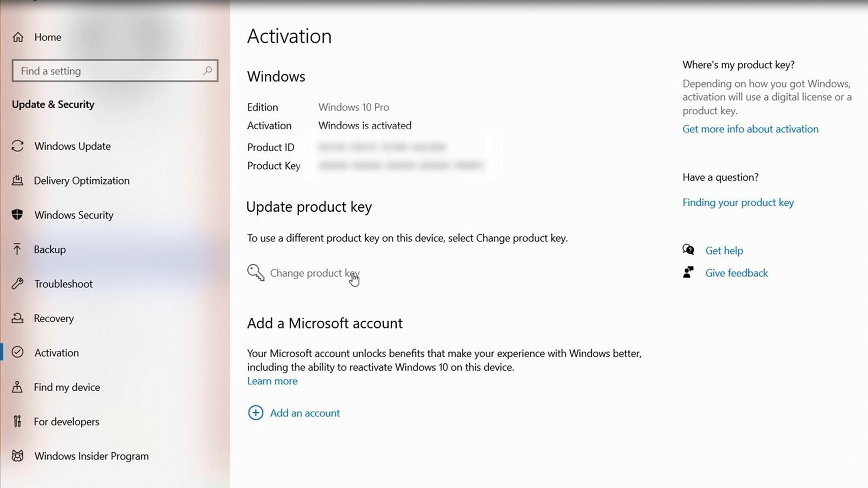The image size is (868, 488).
Task: Select Activation in sidebar menu
Action: tap(56, 352)
